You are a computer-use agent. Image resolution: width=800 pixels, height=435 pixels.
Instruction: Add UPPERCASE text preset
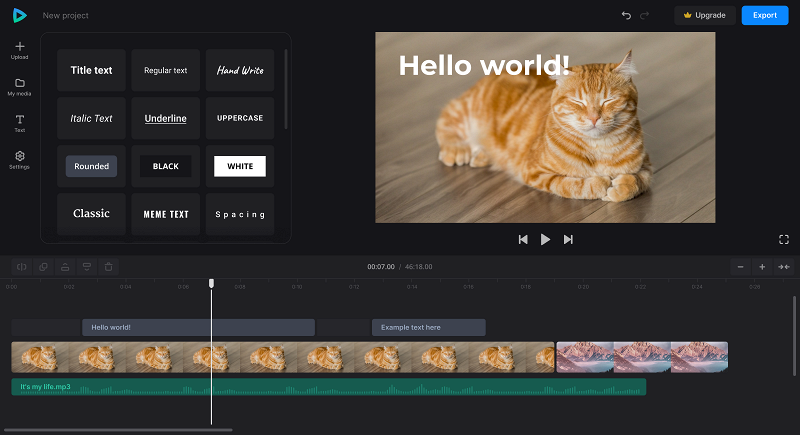[x=240, y=118]
